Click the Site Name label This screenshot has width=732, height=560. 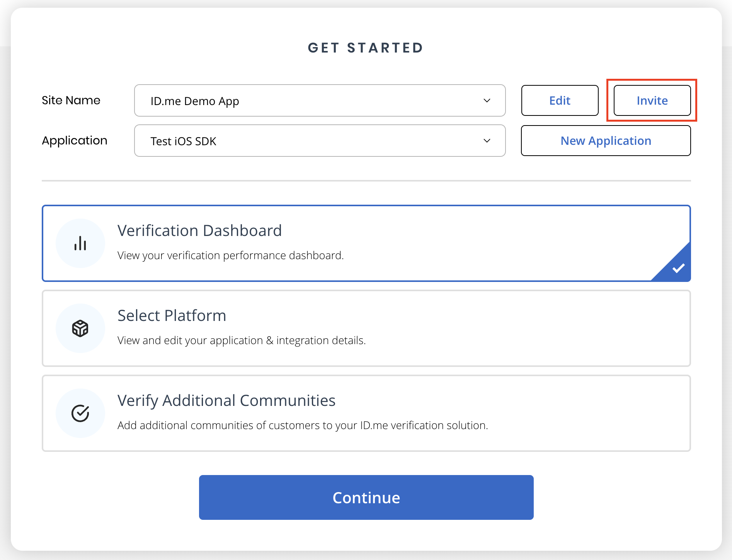pyautogui.click(x=71, y=100)
